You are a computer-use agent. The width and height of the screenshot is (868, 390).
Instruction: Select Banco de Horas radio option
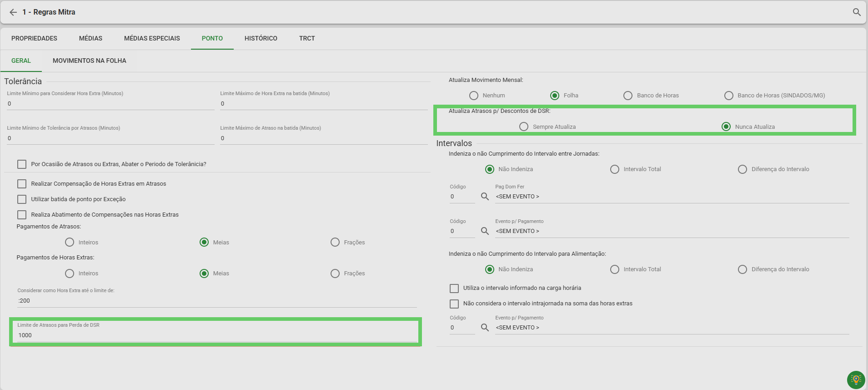point(628,96)
